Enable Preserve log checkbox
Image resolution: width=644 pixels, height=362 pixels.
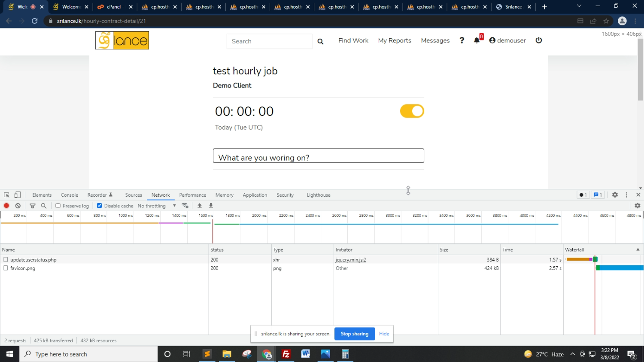click(x=58, y=206)
